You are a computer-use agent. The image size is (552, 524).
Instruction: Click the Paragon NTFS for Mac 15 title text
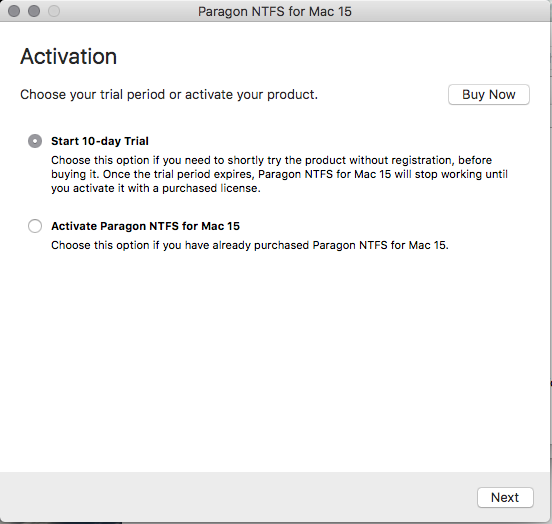click(x=275, y=12)
